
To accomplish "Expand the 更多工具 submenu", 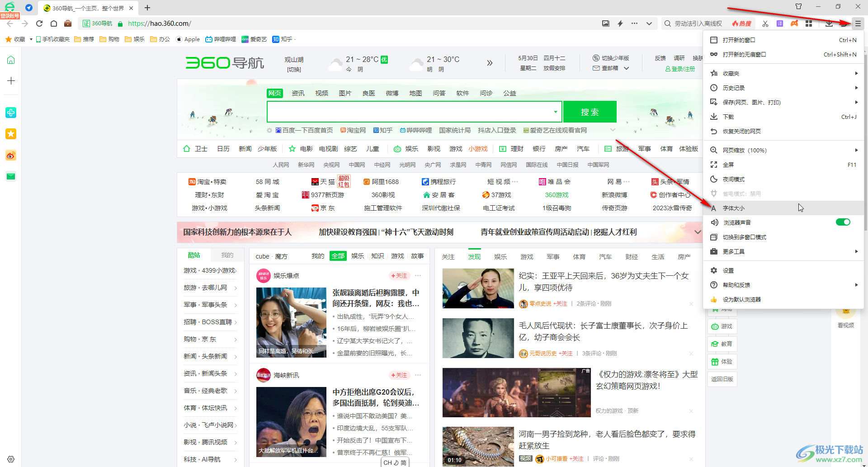I will (x=783, y=251).
